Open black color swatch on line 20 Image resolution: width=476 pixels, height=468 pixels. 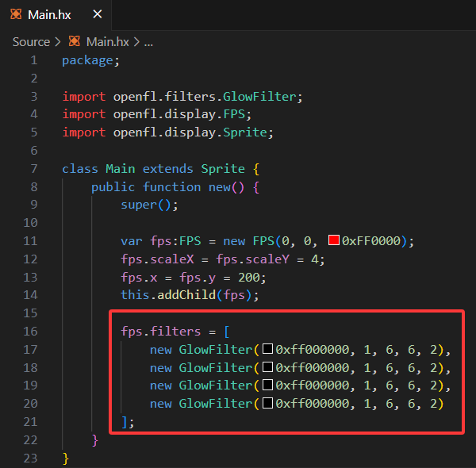267,403
